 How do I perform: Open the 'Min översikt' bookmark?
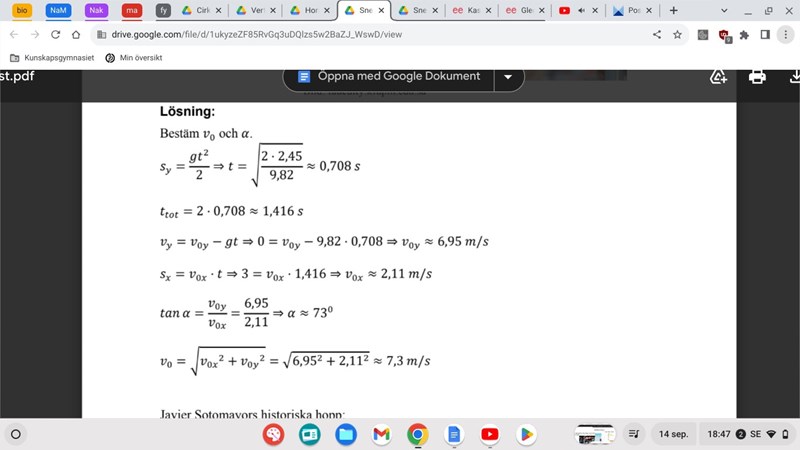[x=134, y=58]
